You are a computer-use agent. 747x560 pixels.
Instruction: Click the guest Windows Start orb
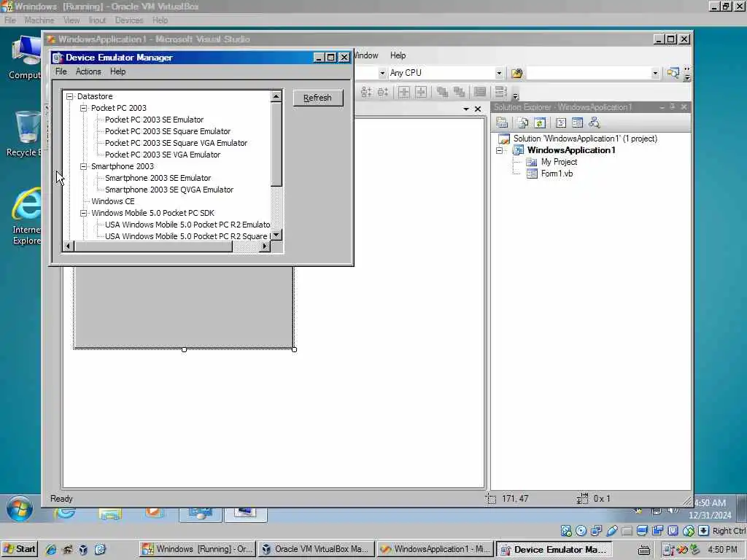click(x=20, y=508)
